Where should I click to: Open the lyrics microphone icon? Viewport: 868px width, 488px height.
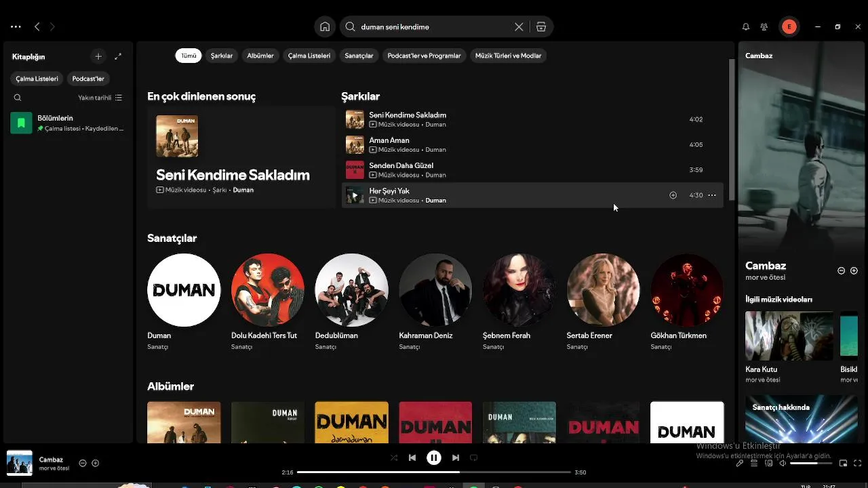(x=740, y=463)
